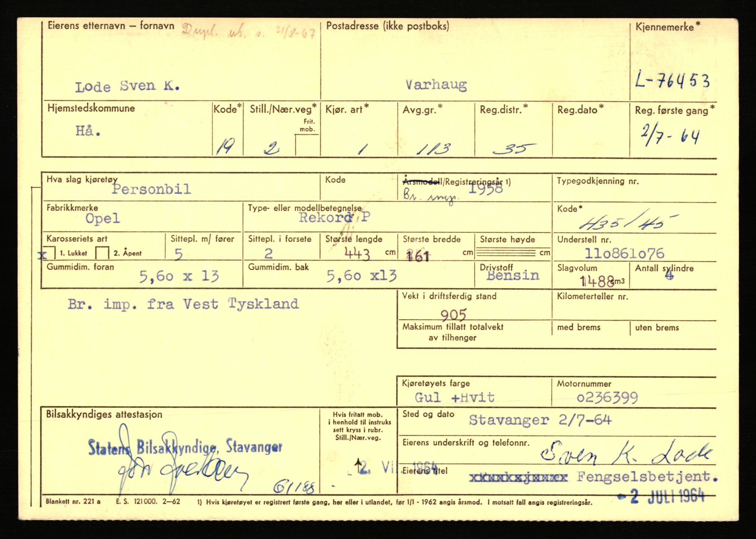Click the form number 'Blankett nr. 221 a'
This screenshot has height=539, width=756.
click(73, 502)
